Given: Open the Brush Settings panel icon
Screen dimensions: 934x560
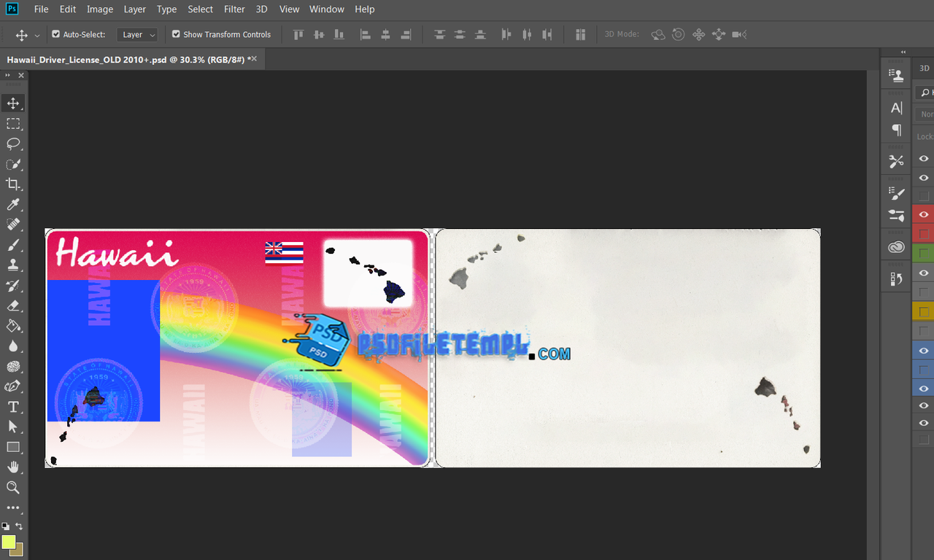Looking at the screenshot, I should [x=896, y=193].
